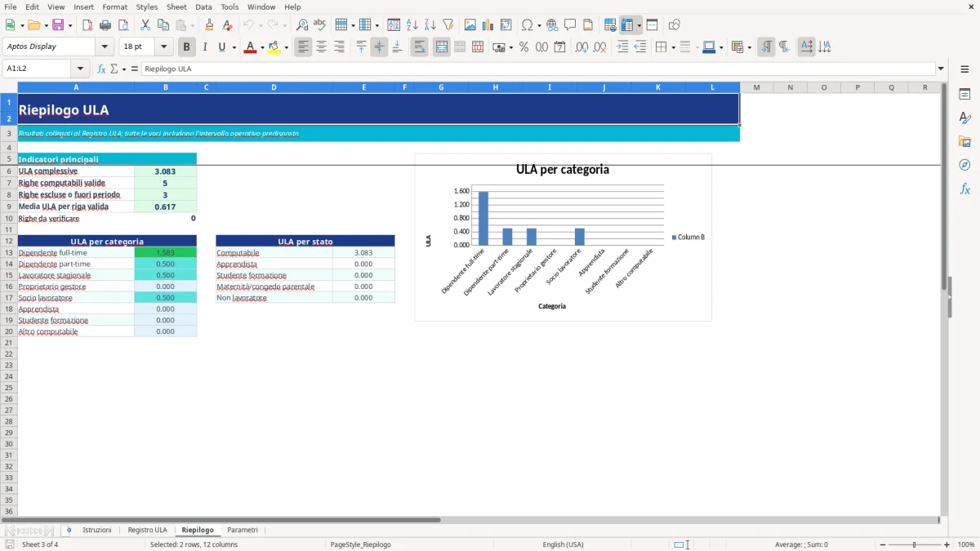Click the Draw Functions shapes icon
Screen dimensions: 980x551
675,24
